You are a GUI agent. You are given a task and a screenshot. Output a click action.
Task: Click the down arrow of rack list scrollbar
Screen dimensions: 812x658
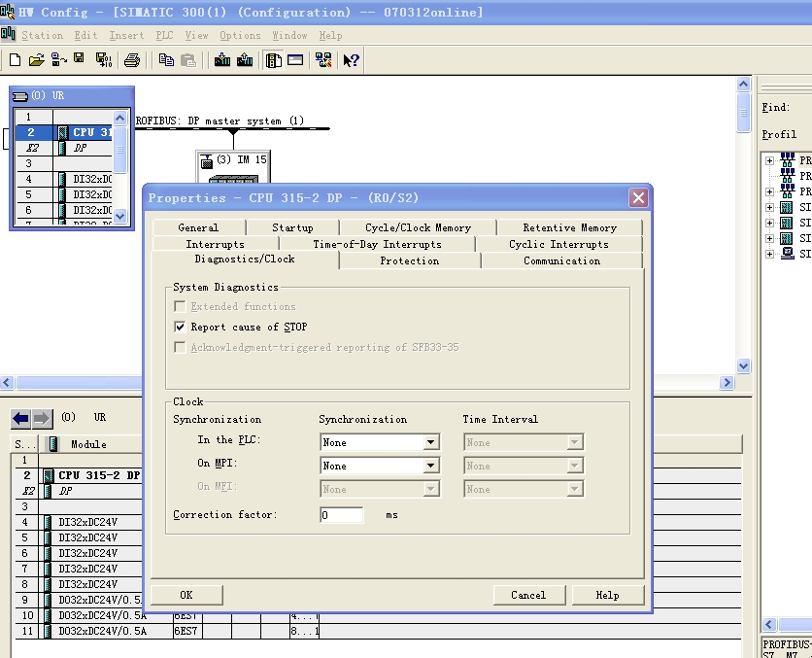[120, 217]
